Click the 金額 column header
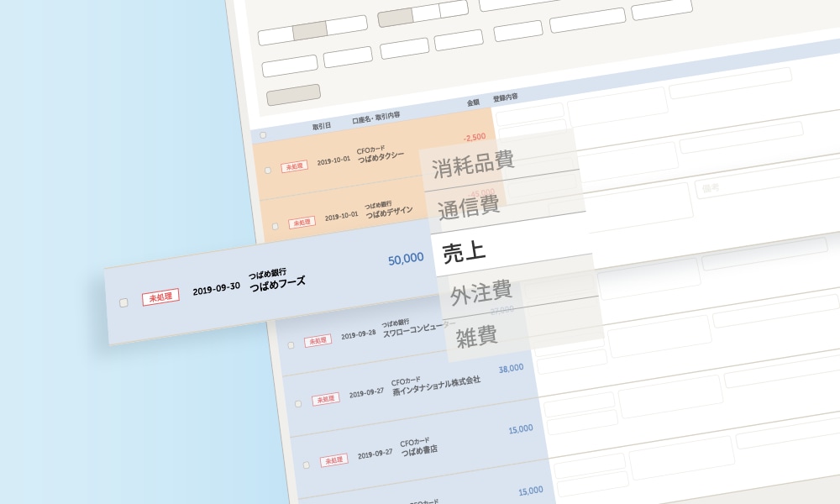The height and width of the screenshot is (504, 840). click(x=473, y=102)
